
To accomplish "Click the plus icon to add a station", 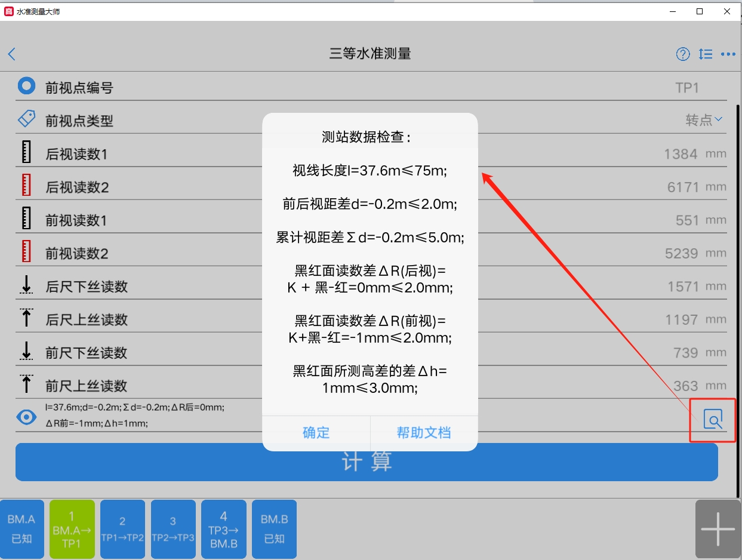I will pos(718,529).
